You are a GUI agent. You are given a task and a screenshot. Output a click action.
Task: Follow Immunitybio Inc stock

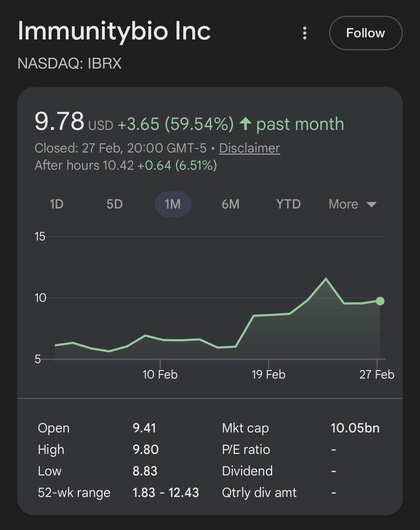point(365,33)
